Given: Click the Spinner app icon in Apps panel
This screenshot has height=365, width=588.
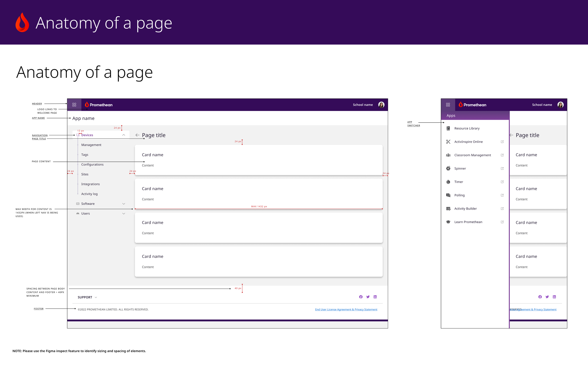Looking at the screenshot, I should pos(448,168).
